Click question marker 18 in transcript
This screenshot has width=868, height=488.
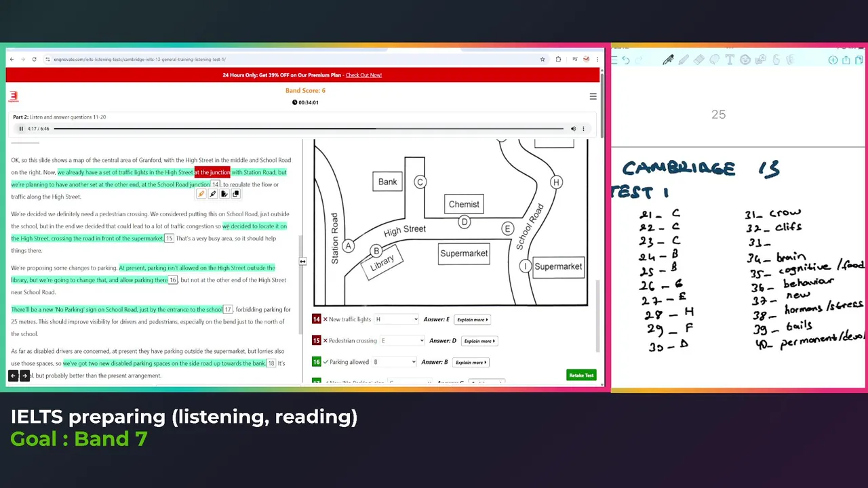pos(271,363)
